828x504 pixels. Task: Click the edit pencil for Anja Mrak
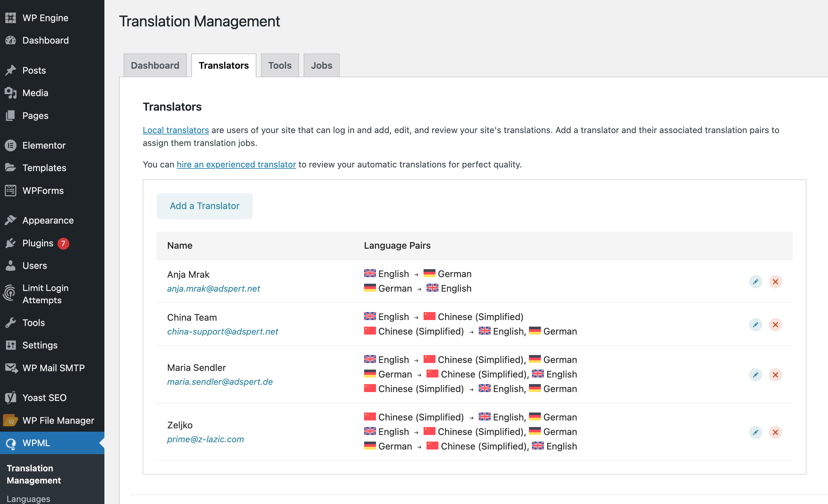[x=755, y=282]
